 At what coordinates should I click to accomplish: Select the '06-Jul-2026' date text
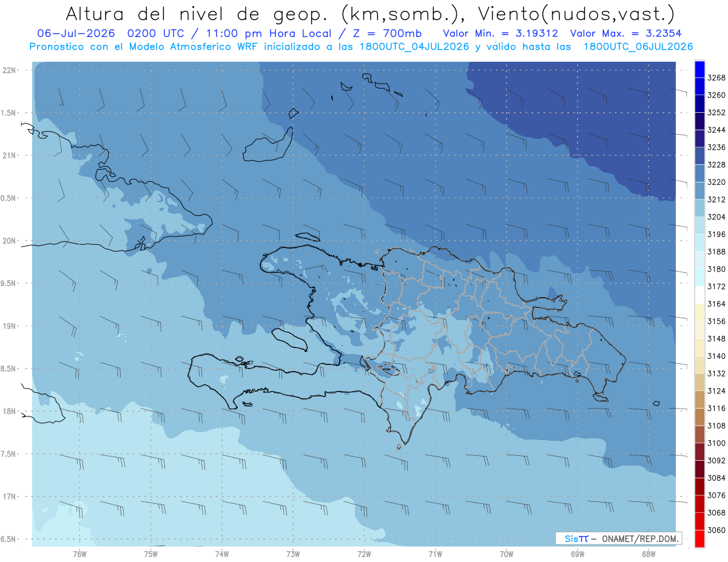tap(76, 34)
